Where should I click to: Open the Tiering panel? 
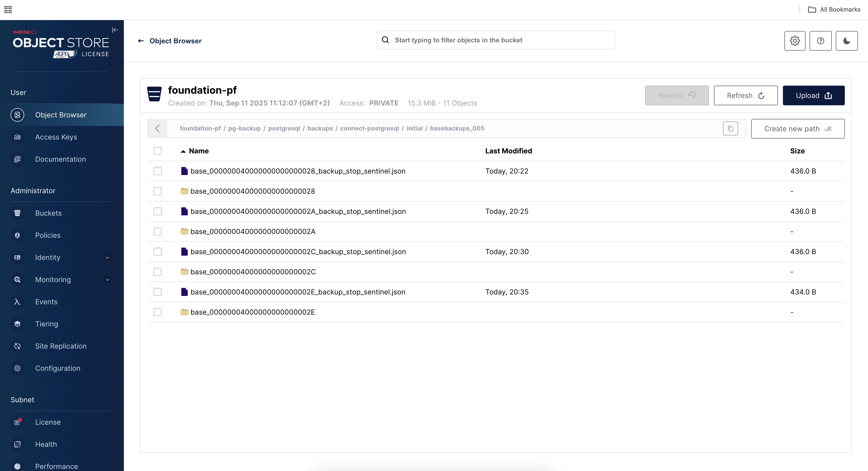coord(47,324)
